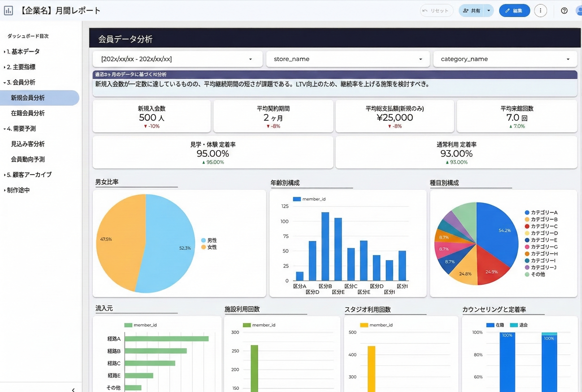The height and width of the screenshot is (392, 582).
Task: Open the help question mark icon
Action: [x=564, y=10]
